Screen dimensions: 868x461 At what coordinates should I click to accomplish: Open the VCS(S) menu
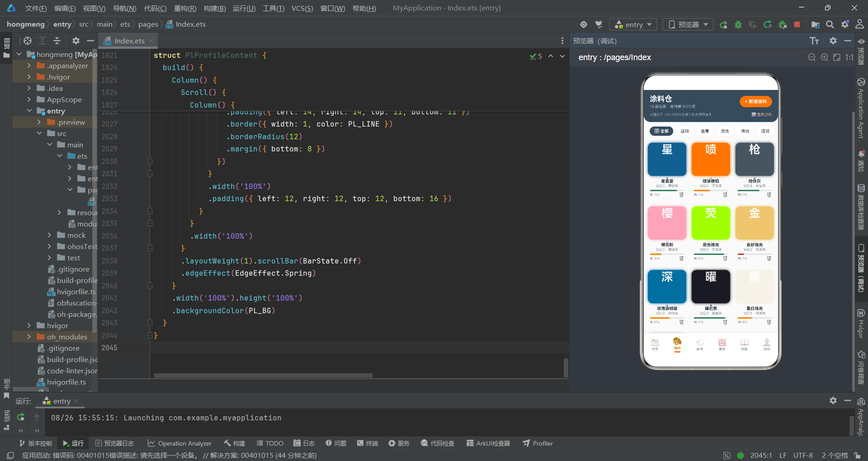pyautogui.click(x=302, y=8)
